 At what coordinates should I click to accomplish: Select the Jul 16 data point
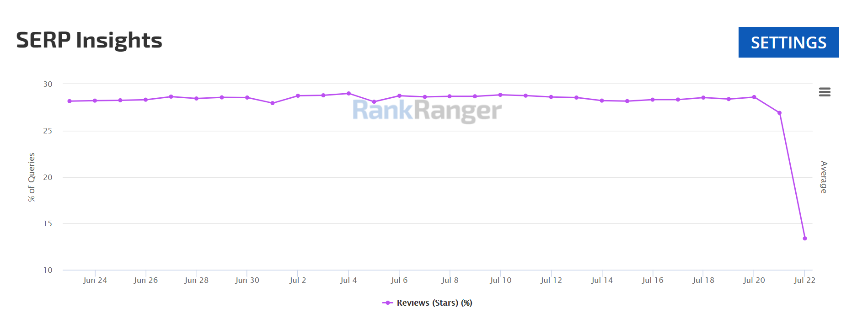click(x=653, y=99)
